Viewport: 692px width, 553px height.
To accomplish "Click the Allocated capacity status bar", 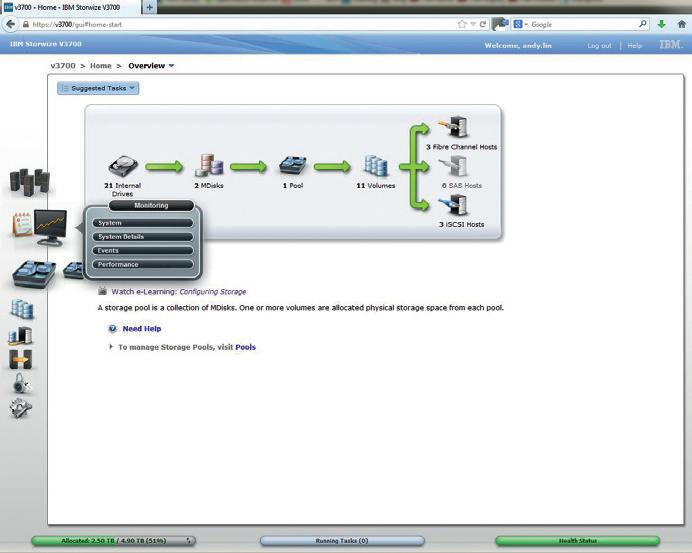I will 113,541.
